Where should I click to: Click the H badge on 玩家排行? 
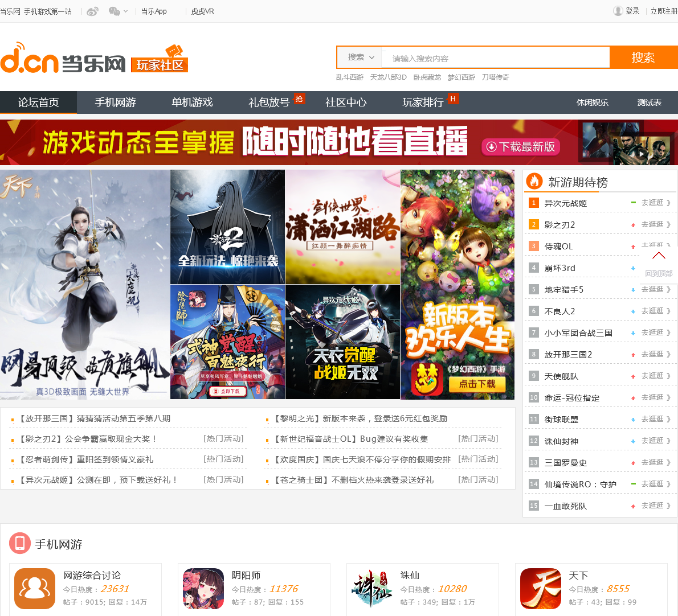(x=453, y=98)
